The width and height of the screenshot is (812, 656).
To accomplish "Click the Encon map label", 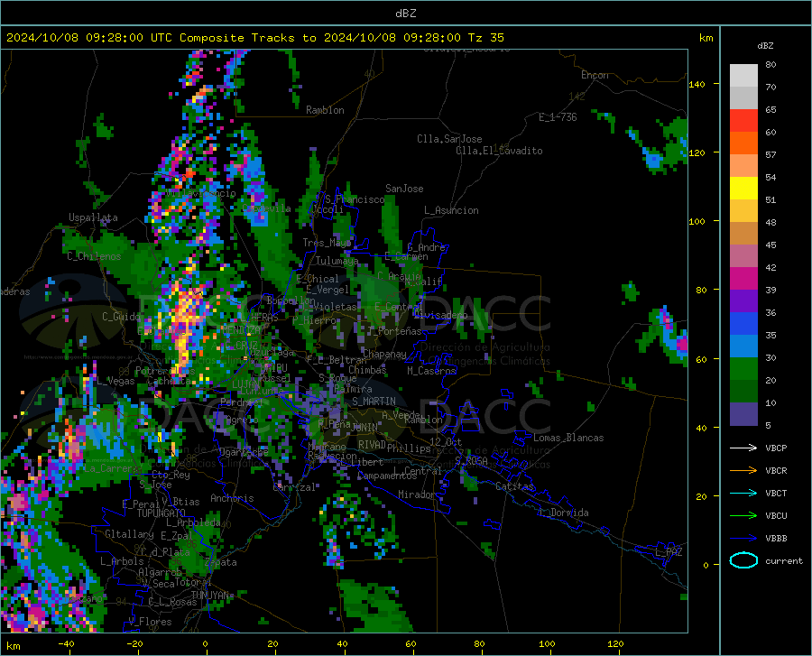I will tap(595, 75).
